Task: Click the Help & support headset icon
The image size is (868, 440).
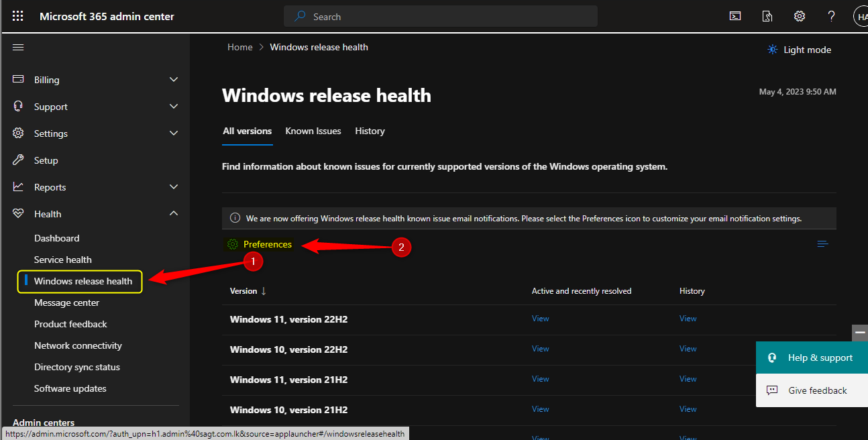Action: pyautogui.click(x=772, y=357)
